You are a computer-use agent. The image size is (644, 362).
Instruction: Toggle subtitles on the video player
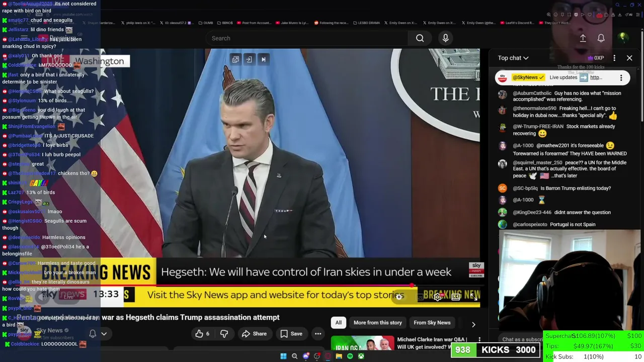pyautogui.click(x=420, y=297)
